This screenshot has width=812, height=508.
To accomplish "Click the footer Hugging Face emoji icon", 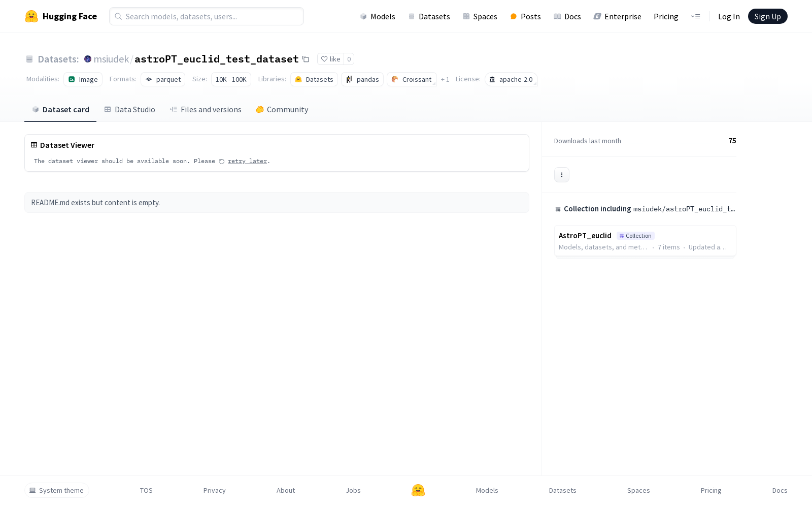I will [x=418, y=490].
